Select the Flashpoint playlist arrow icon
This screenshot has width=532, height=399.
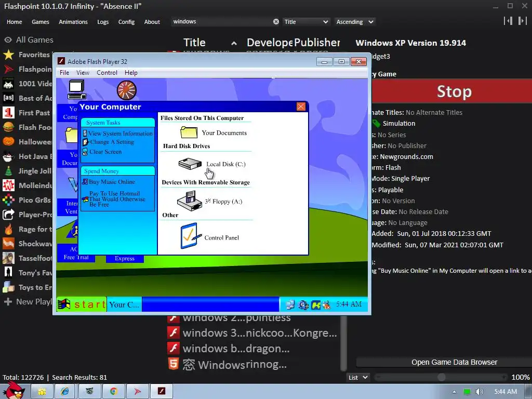[x=8, y=69]
